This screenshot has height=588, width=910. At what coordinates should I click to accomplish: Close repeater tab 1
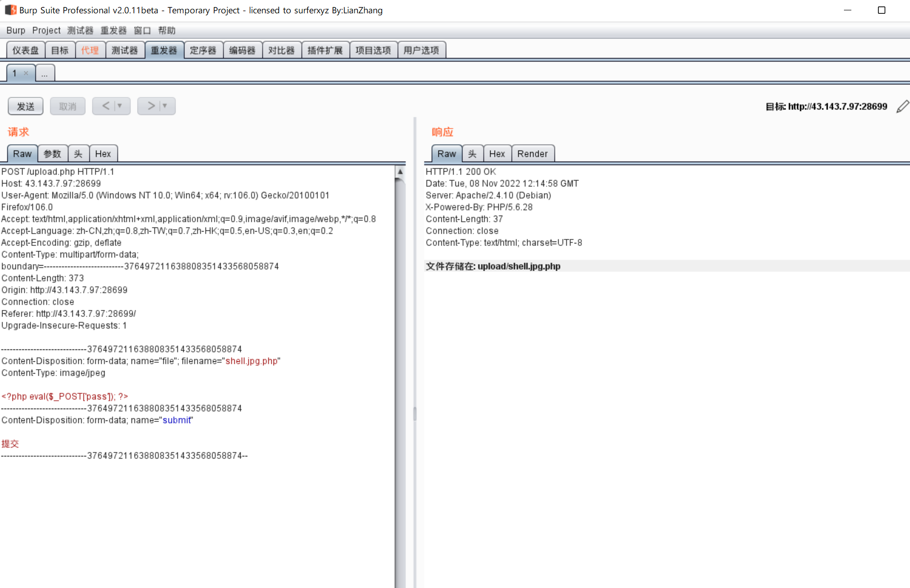coord(26,73)
